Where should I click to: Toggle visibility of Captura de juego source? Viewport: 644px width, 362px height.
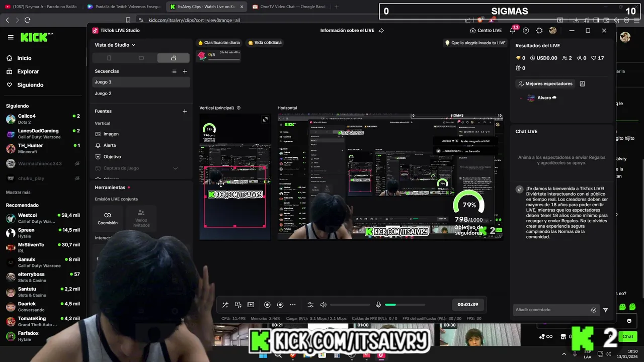(176, 168)
